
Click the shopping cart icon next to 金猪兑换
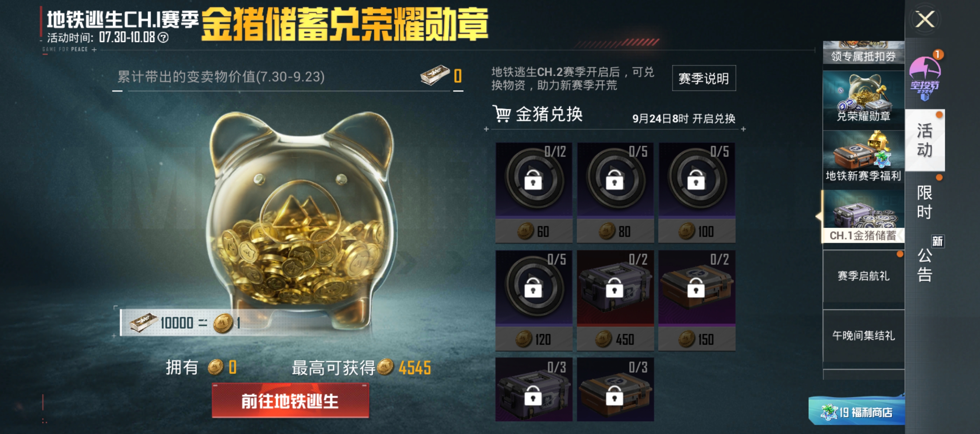(501, 113)
